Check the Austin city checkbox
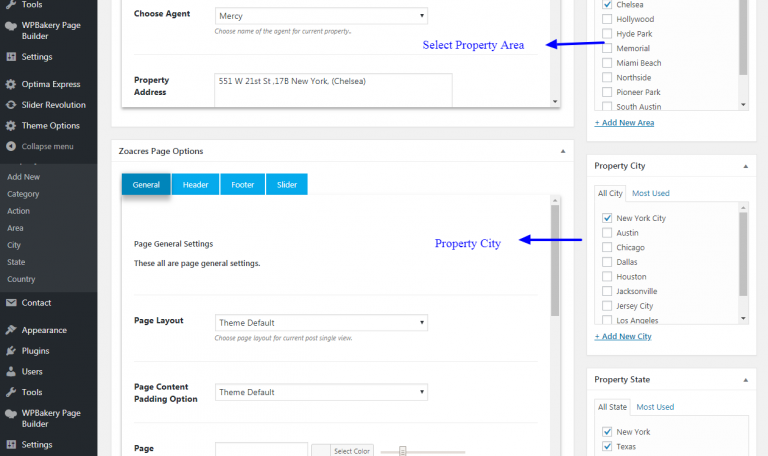The image size is (768, 456). click(x=607, y=233)
